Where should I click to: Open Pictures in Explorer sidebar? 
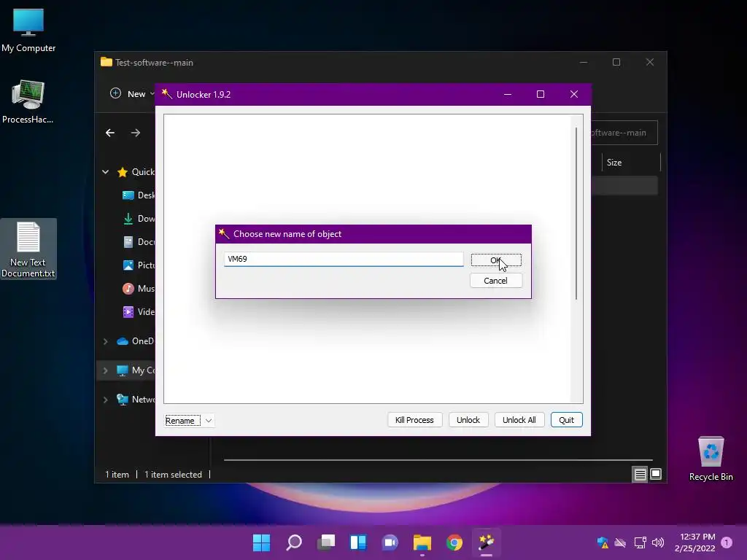click(139, 265)
